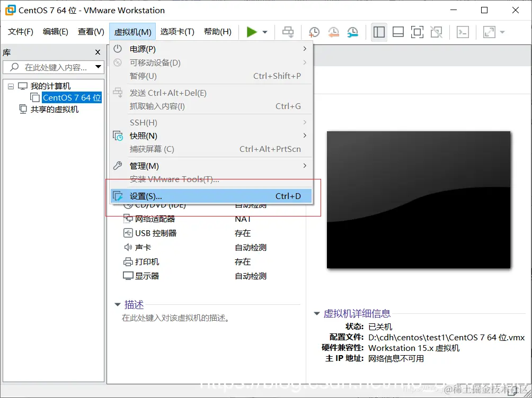
Task: Open the 帮助(H) menu
Action: (217, 32)
